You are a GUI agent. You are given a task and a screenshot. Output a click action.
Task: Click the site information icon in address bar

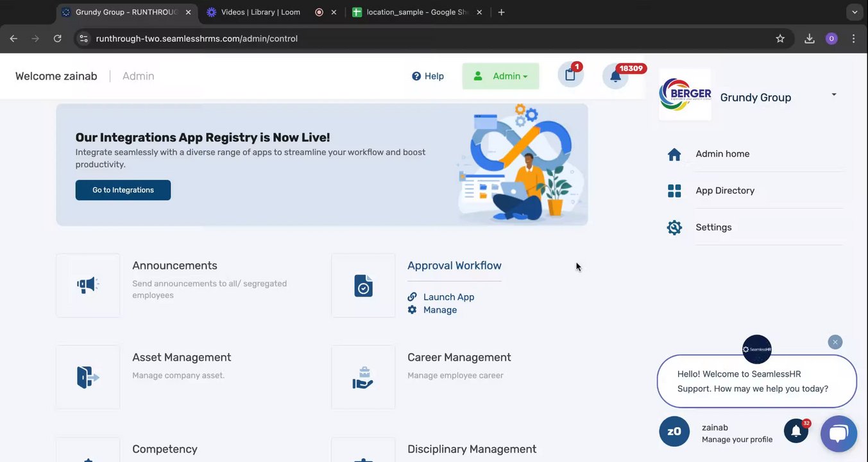click(83, 38)
